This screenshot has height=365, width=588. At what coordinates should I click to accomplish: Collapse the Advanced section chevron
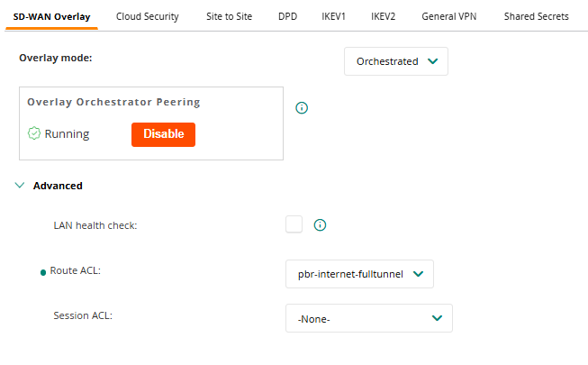pyautogui.click(x=20, y=186)
